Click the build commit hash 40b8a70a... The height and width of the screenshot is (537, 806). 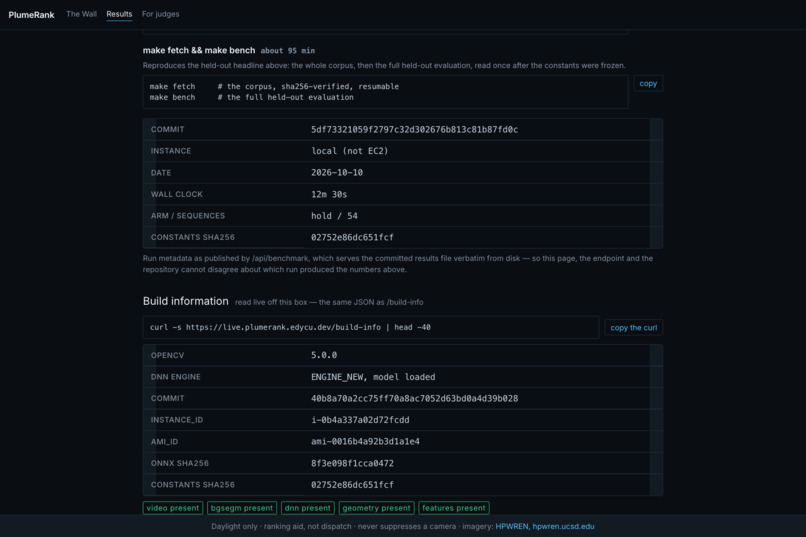(414, 398)
